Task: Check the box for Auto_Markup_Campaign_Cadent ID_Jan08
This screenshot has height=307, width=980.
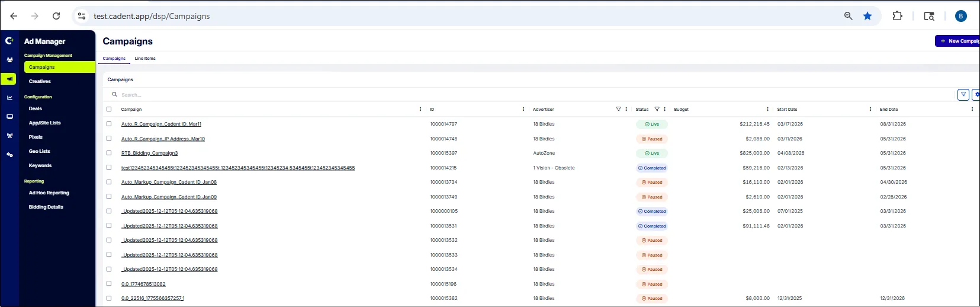Action: point(109,182)
